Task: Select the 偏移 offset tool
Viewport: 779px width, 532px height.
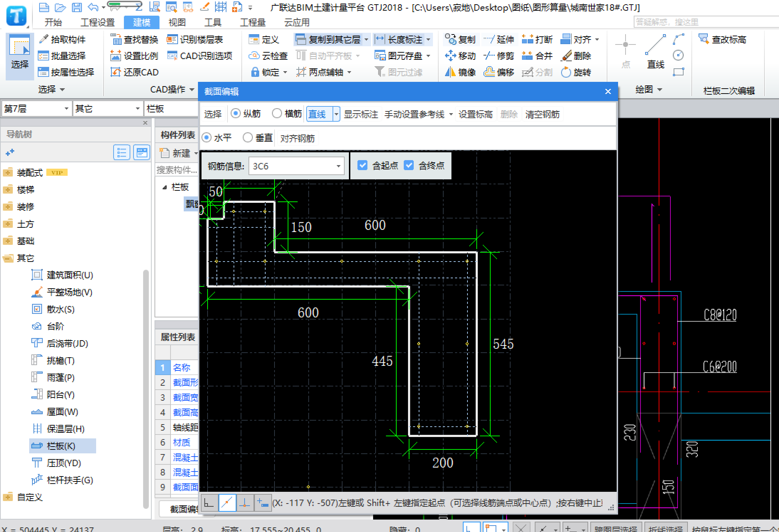Action: coord(499,72)
